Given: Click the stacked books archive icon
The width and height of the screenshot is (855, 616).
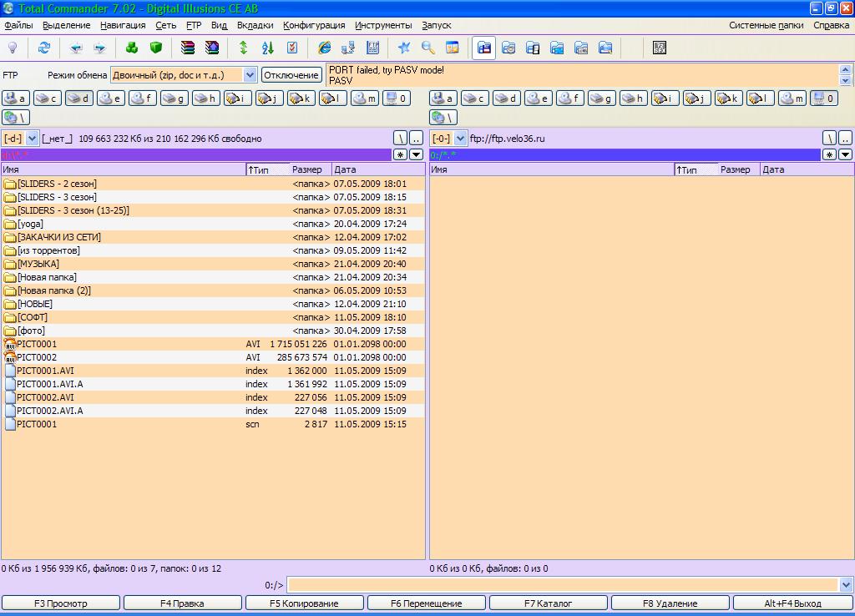Looking at the screenshot, I should [x=188, y=48].
